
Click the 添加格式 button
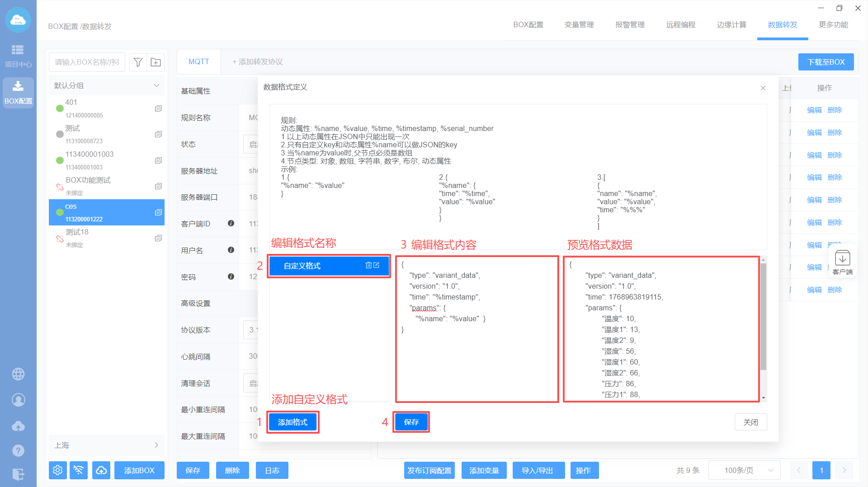[292, 422]
